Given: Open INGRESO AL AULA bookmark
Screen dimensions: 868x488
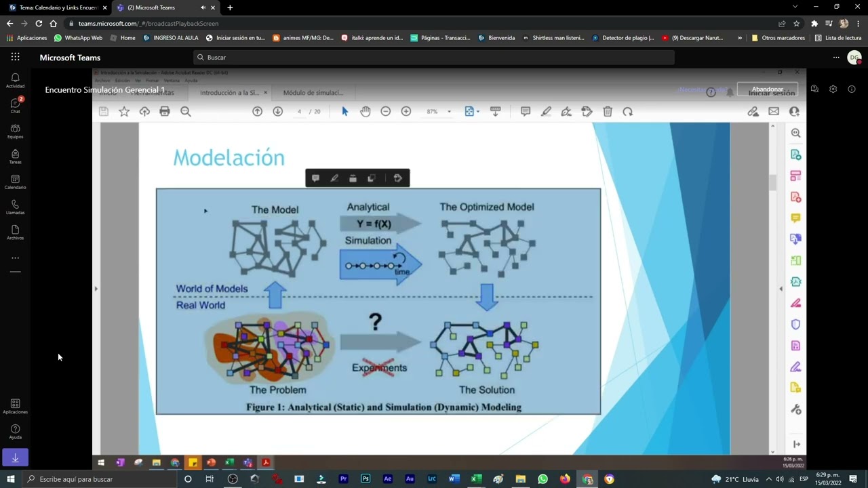Looking at the screenshot, I should 171,38.
